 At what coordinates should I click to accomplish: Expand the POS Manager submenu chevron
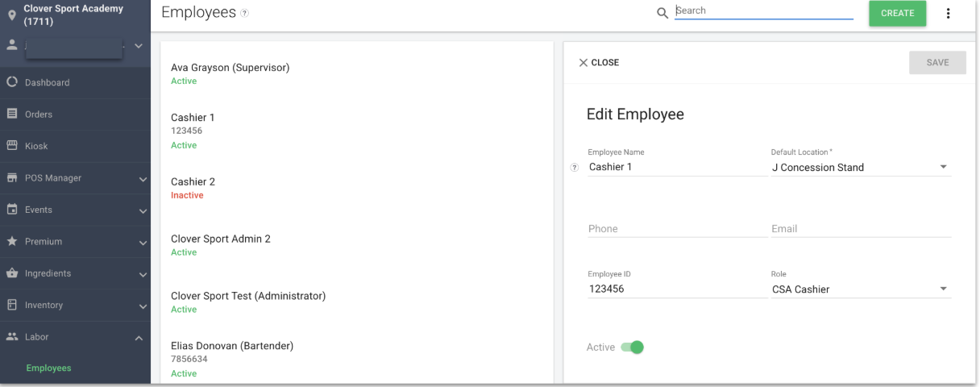point(143,179)
